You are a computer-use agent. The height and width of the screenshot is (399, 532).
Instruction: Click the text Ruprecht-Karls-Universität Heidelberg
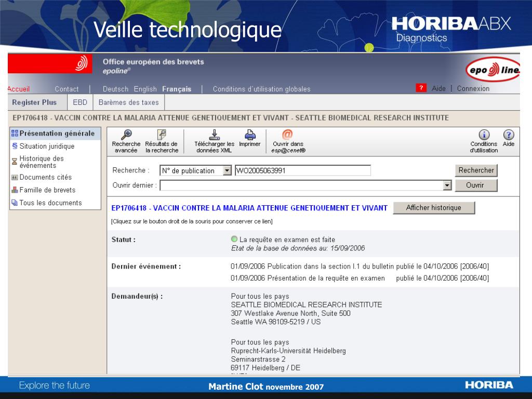[x=288, y=351]
